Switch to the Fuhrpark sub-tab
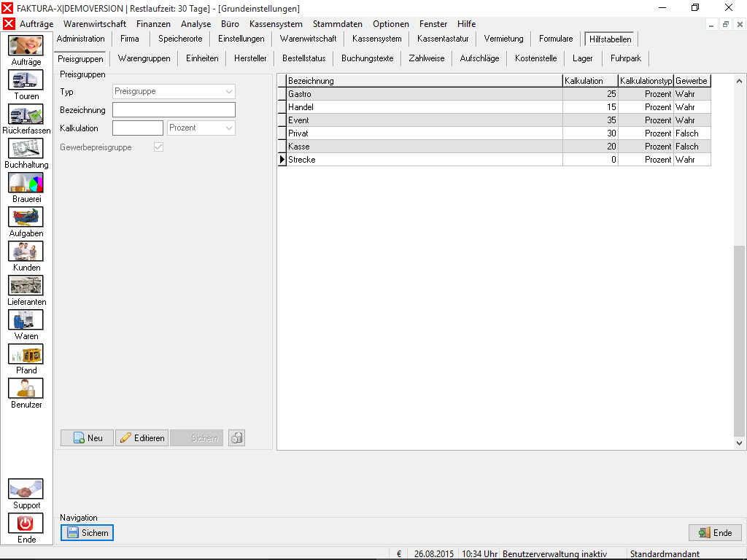 coord(625,58)
